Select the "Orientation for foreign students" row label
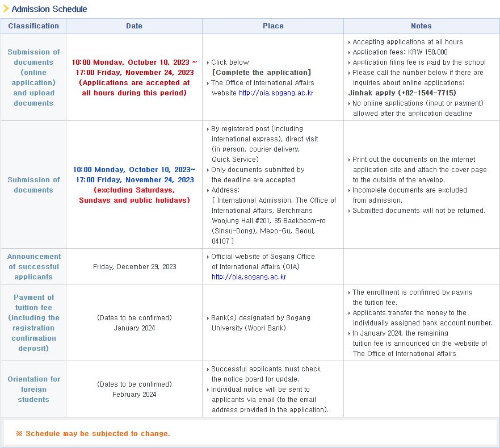 tap(34, 390)
